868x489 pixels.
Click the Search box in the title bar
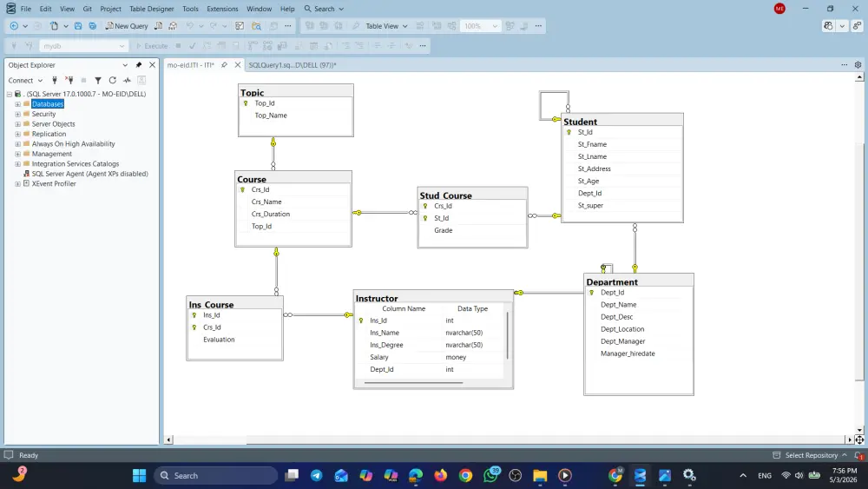click(x=324, y=9)
